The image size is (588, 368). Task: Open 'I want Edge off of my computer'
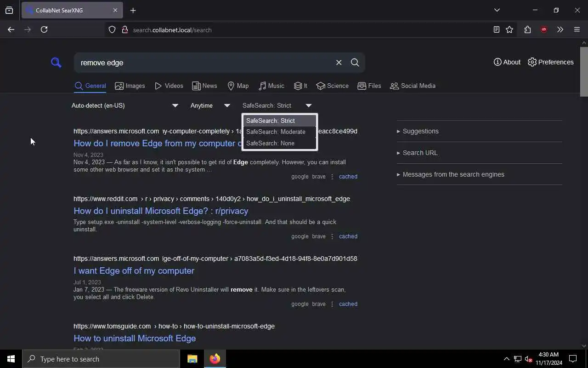[134, 270]
